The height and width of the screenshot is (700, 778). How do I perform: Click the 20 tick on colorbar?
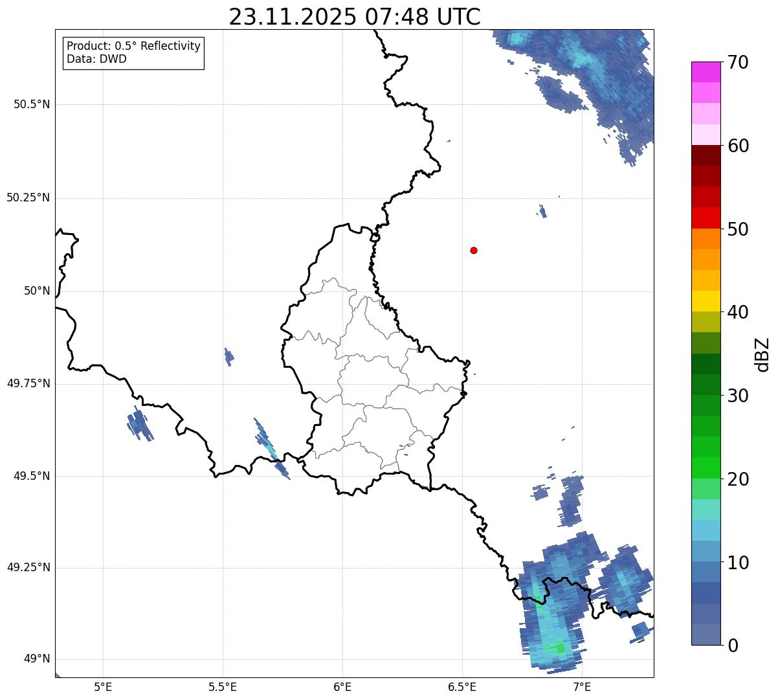coord(738,479)
